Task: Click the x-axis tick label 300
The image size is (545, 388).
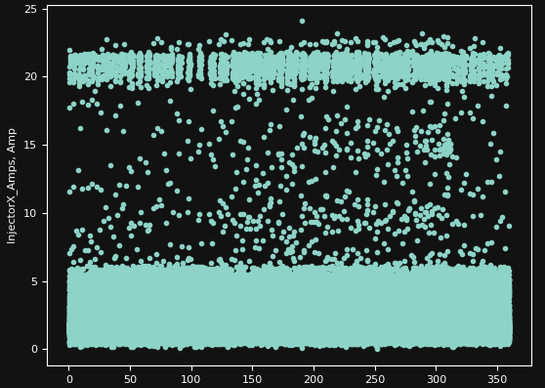Action: click(436, 379)
